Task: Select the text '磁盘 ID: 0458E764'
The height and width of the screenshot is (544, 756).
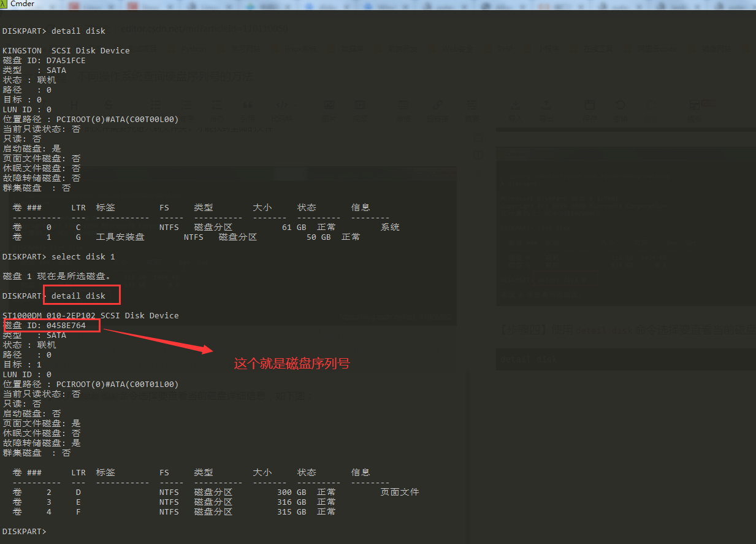Action: (x=44, y=325)
